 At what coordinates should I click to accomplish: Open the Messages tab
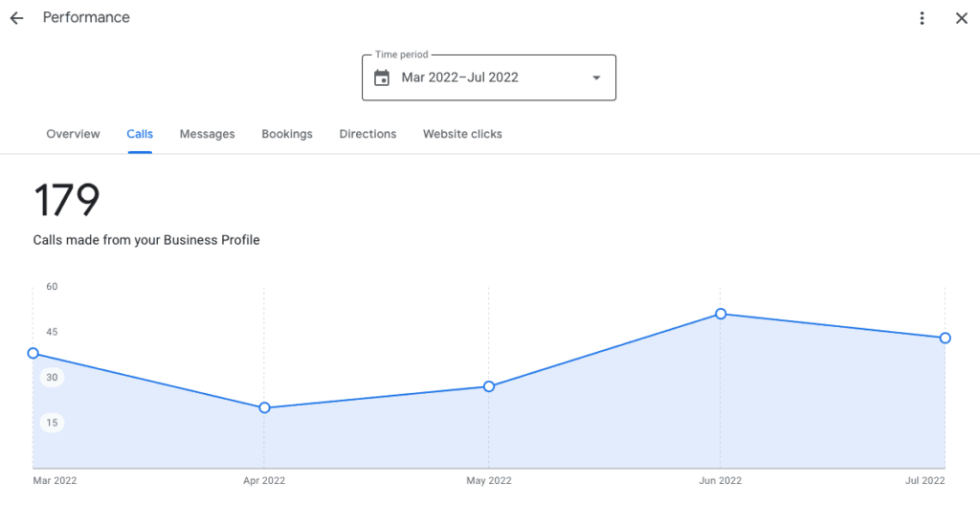click(207, 134)
